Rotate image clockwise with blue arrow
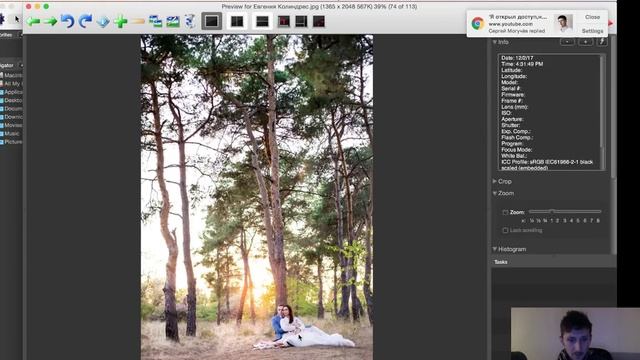This screenshot has width=640, height=360. (x=85, y=21)
